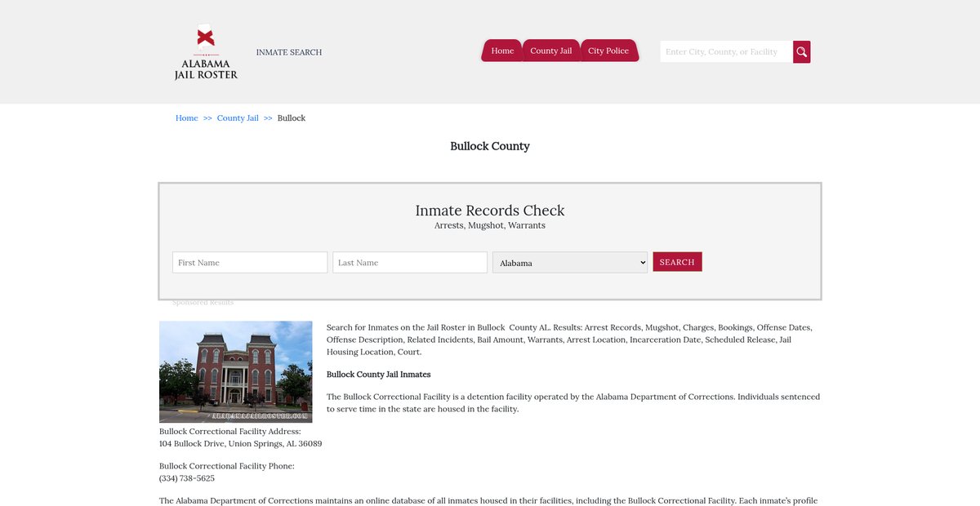Screen dimensions: 980x506
Task: Click the First Name field
Action: tap(250, 263)
